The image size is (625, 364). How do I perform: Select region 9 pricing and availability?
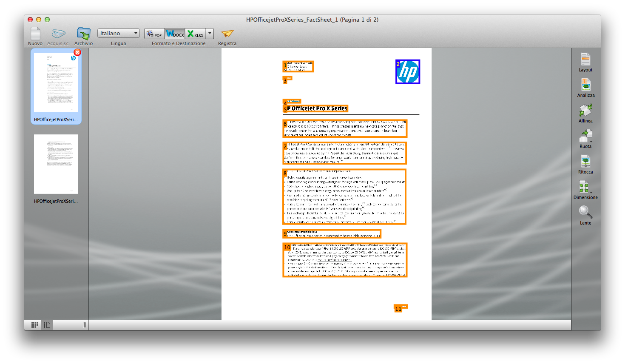coord(332,234)
